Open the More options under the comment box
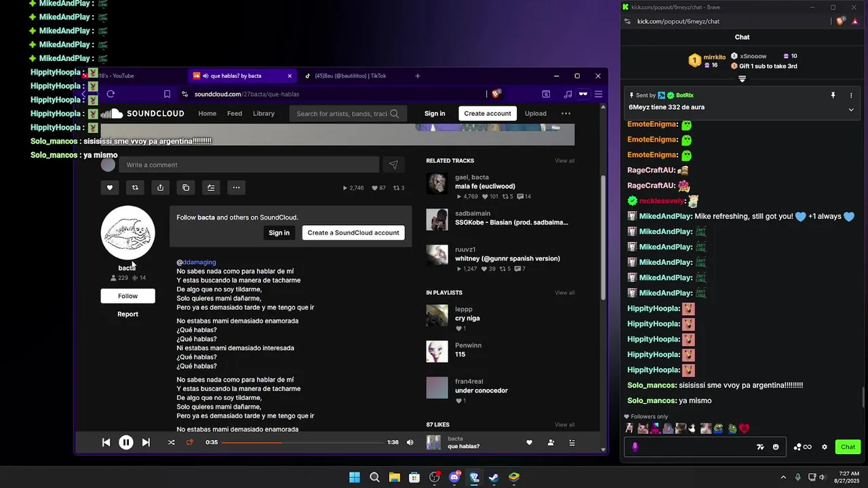 236,188
